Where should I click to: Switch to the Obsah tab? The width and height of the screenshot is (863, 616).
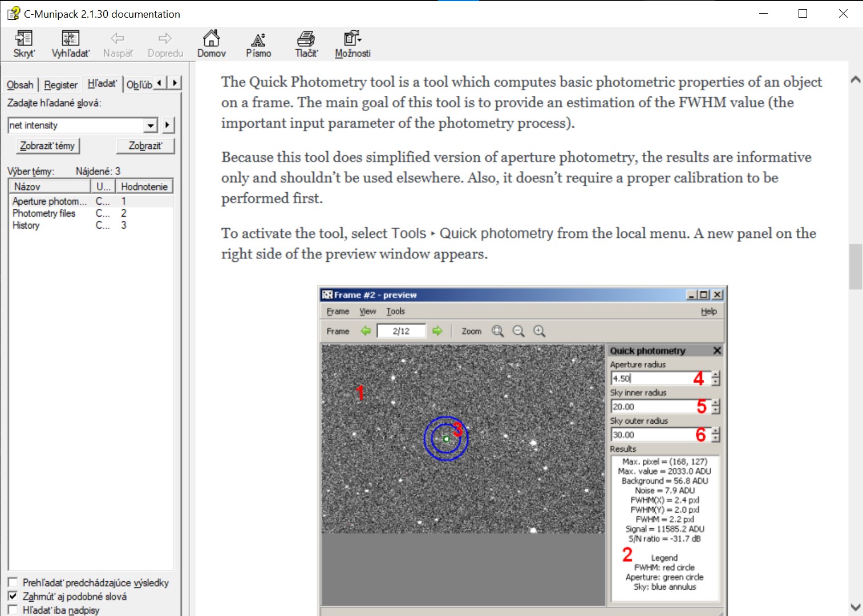tap(20, 85)
